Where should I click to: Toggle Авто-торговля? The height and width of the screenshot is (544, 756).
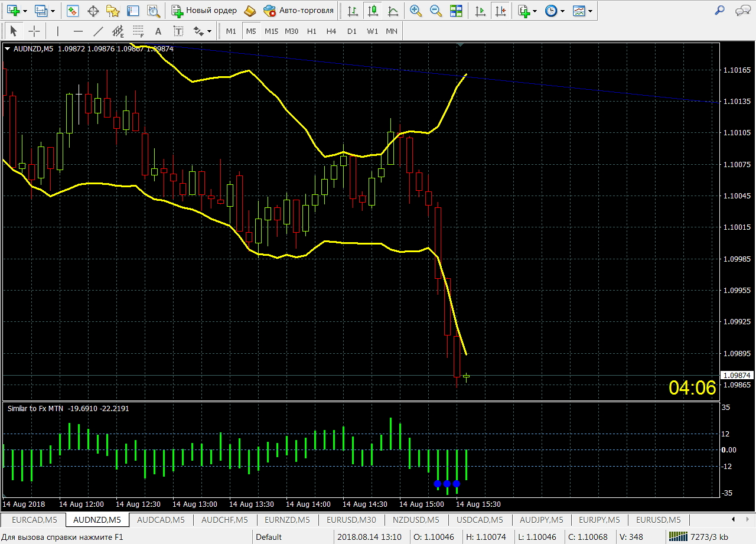299,11
